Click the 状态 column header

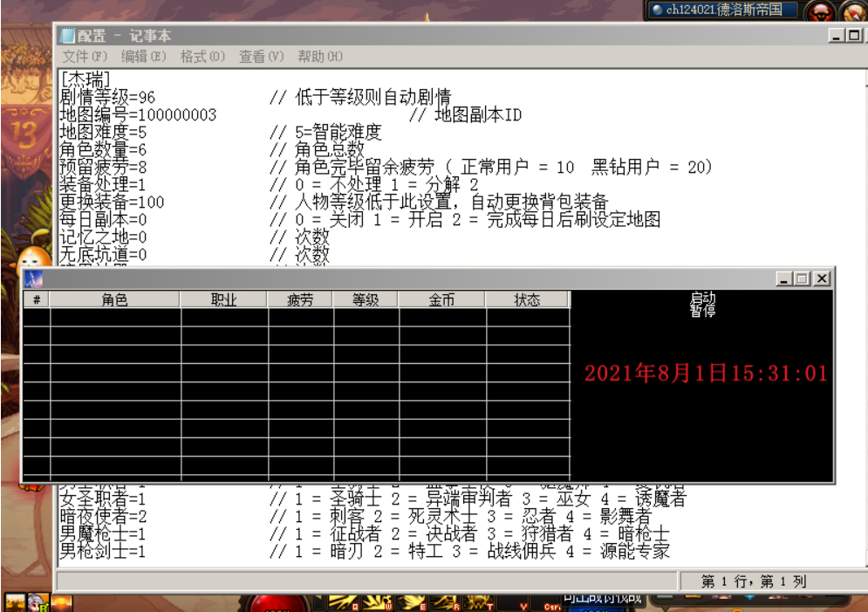click(527, 299)
